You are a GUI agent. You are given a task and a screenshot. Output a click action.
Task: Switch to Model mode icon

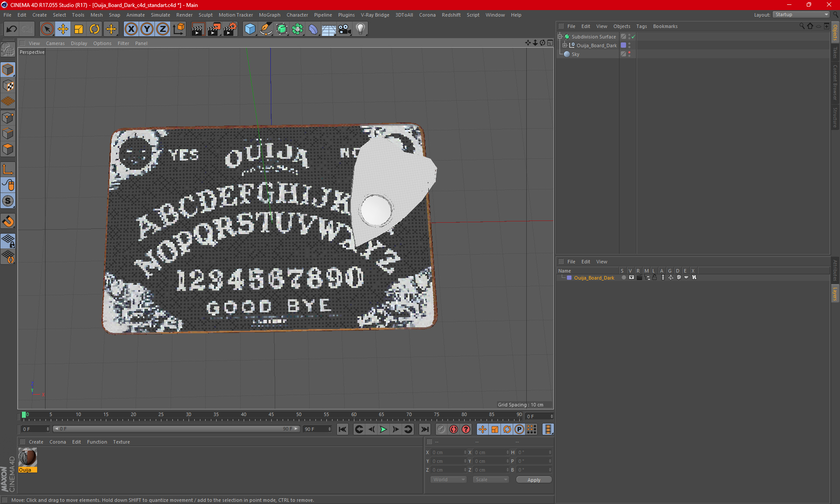(8, 70)
